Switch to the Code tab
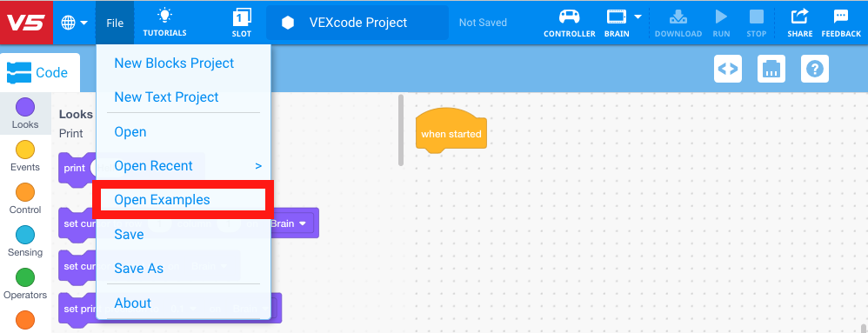Viewport: 868px width, 333px height. [x=40, y=72]
